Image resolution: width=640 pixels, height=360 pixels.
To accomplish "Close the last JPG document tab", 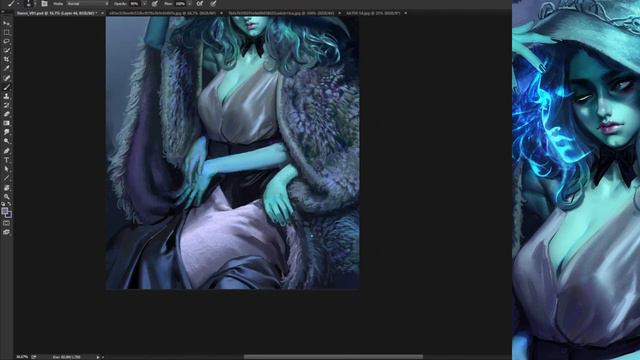I will (x=405, y=13).
